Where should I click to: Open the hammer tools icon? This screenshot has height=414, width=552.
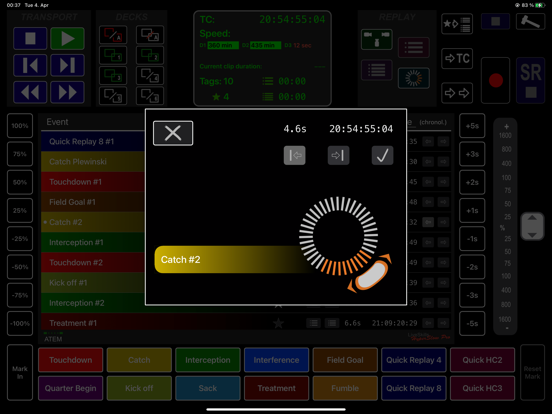[531, 21]
